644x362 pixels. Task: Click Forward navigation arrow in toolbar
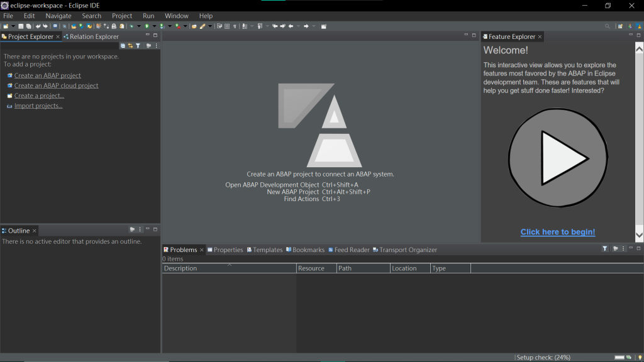click(x=306, y=26)
